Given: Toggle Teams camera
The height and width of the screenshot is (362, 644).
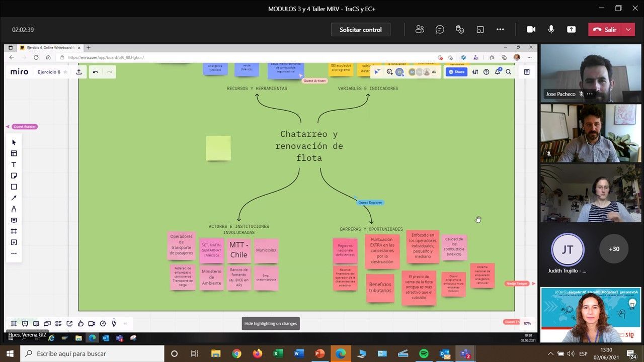Looking at the screenshot, I should (x=531, y=30).
